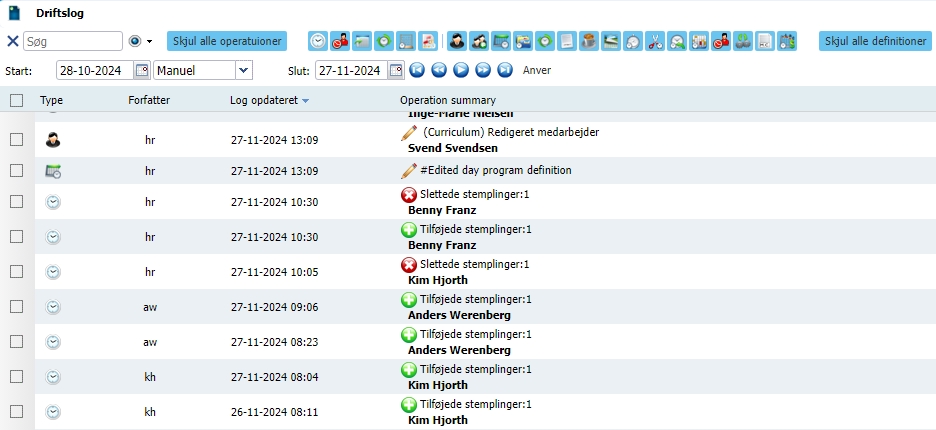936x430 pixels.
Task: Click calendar type icon in Edited day program row
Action: tap(53, 171)
